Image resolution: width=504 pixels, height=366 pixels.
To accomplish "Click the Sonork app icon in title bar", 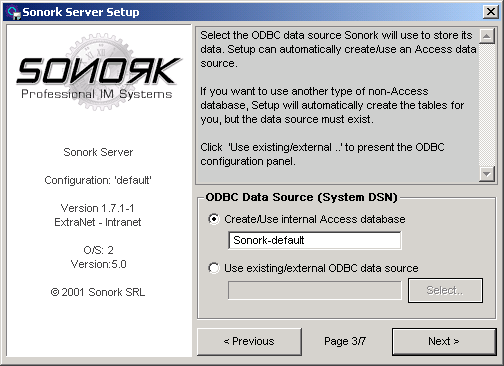I will (14, 12).
